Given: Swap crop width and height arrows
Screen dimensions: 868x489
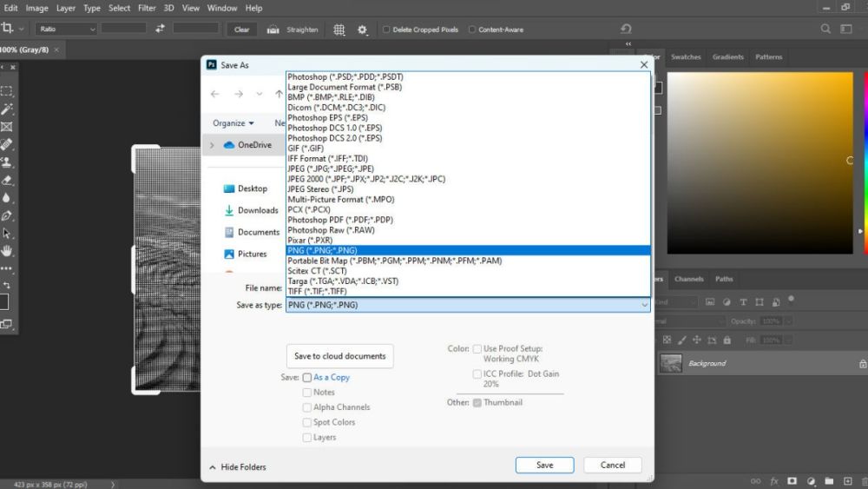Looking at the screenshot, I should [x=160, y=29].
